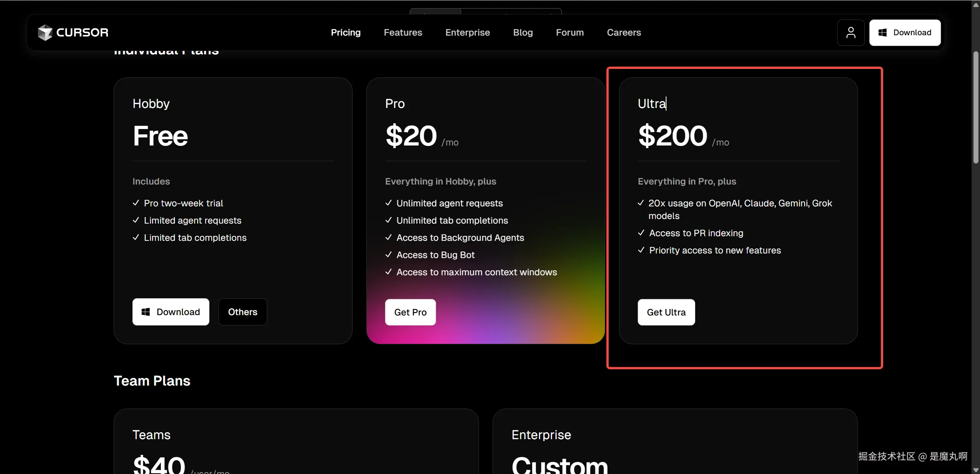Click the CURSOR wordmark in header
This screenshot has width=980, height=474.
tap(82, 33)
